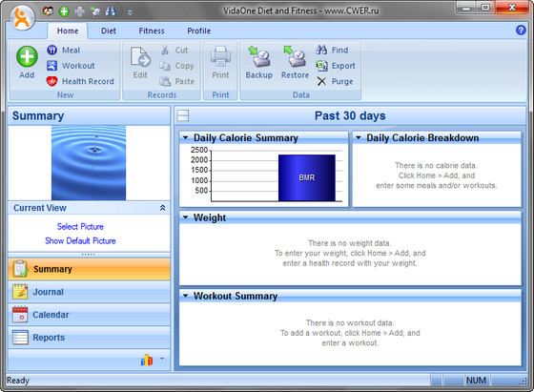Screen dimensions: 534x392
Task: Click the green Add record icon
Action: [27, 56]
